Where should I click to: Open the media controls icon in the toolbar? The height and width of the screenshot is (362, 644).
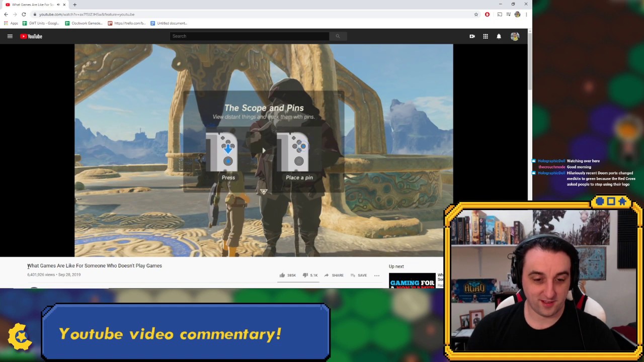point(509,15)
